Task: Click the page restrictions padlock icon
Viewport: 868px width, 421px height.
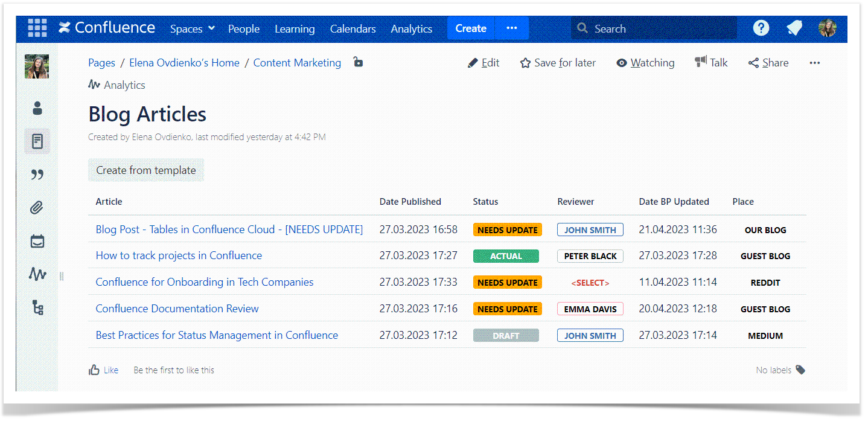Action: [358, 62]
